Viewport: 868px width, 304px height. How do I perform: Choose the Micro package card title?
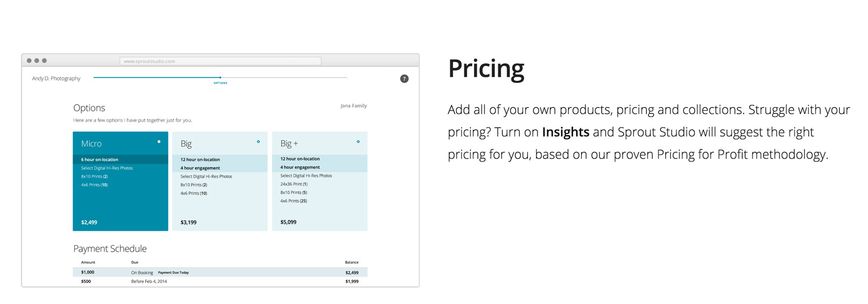click(x=91, y=144)
